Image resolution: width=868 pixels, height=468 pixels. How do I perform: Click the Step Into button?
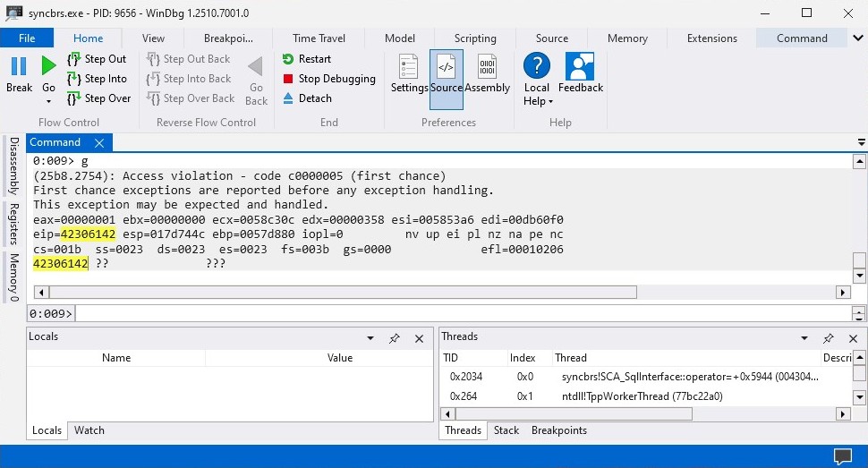[97, 79]
